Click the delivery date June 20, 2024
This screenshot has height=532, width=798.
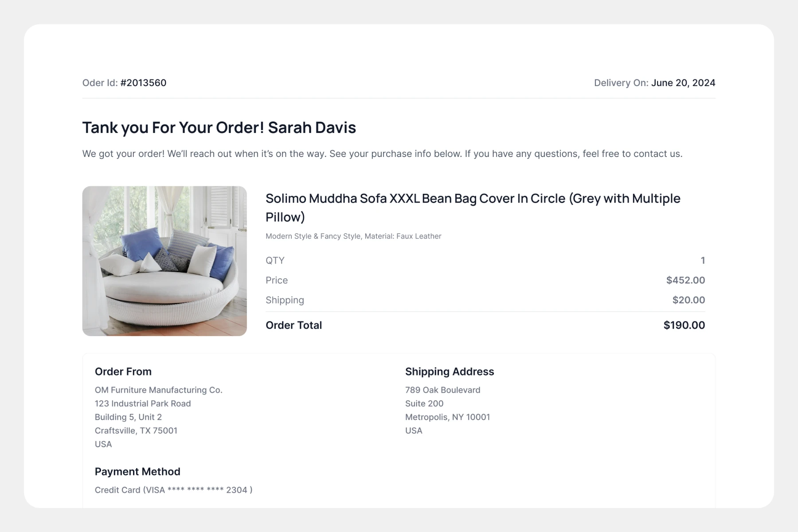click(683, 83)
